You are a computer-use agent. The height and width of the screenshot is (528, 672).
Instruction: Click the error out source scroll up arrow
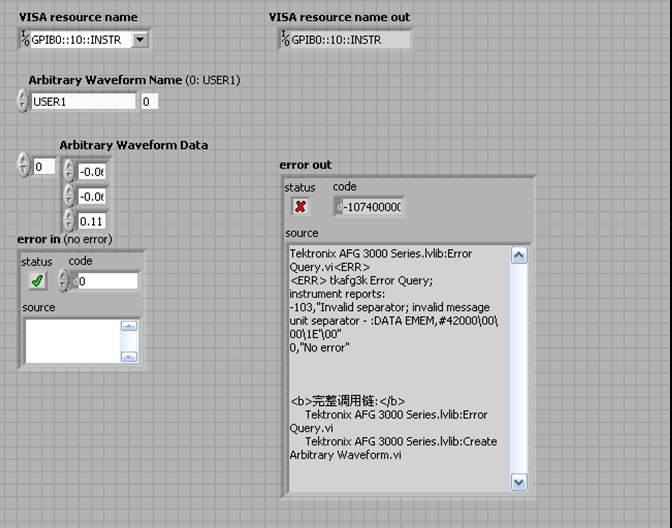tap(519, 255)
